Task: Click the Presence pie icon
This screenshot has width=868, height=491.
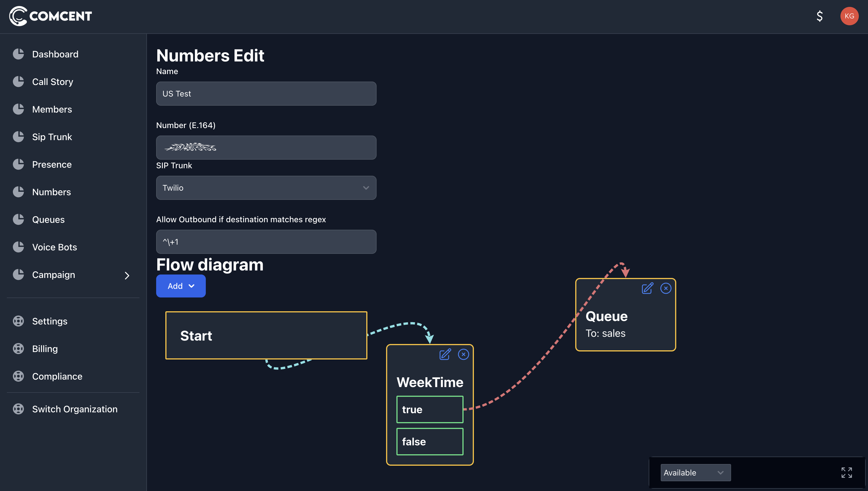Action: coord(18,164)
